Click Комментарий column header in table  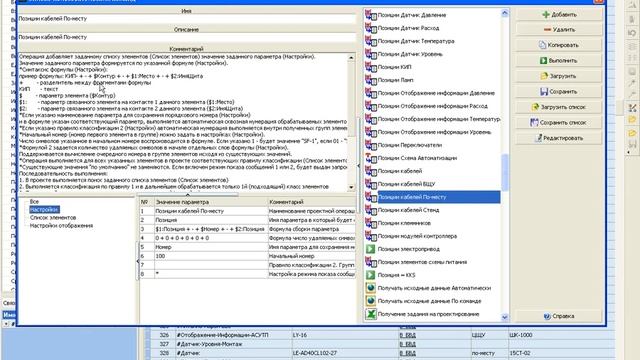[311, 202]
